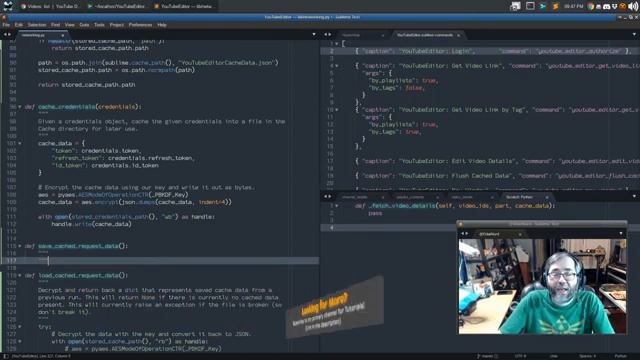Click the show-desktop windows tray icon
640x360 pixels.
(515, 6)
